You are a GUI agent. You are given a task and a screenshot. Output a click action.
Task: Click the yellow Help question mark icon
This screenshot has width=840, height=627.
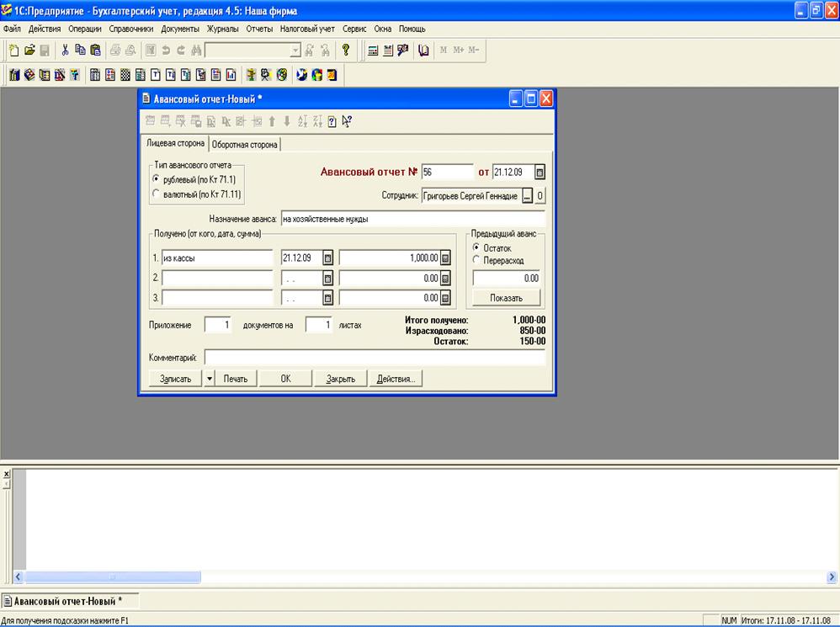click(x=345, y=50)
